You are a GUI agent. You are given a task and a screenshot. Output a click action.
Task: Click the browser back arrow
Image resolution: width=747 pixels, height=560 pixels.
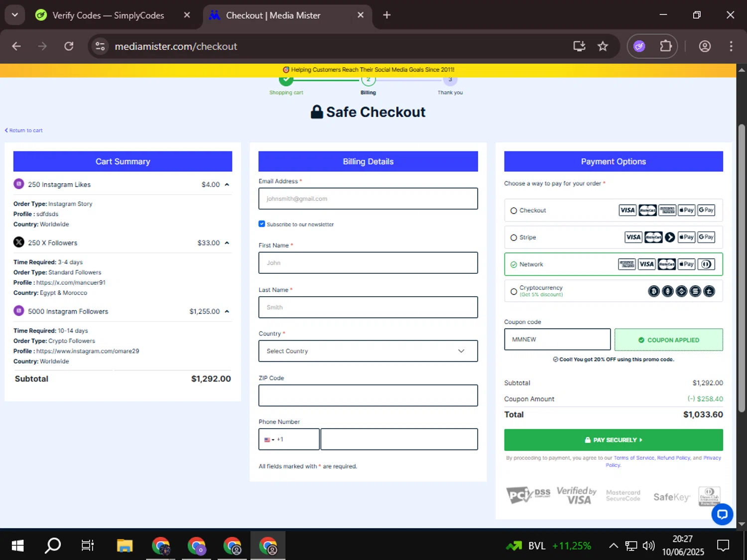[16, 46]
